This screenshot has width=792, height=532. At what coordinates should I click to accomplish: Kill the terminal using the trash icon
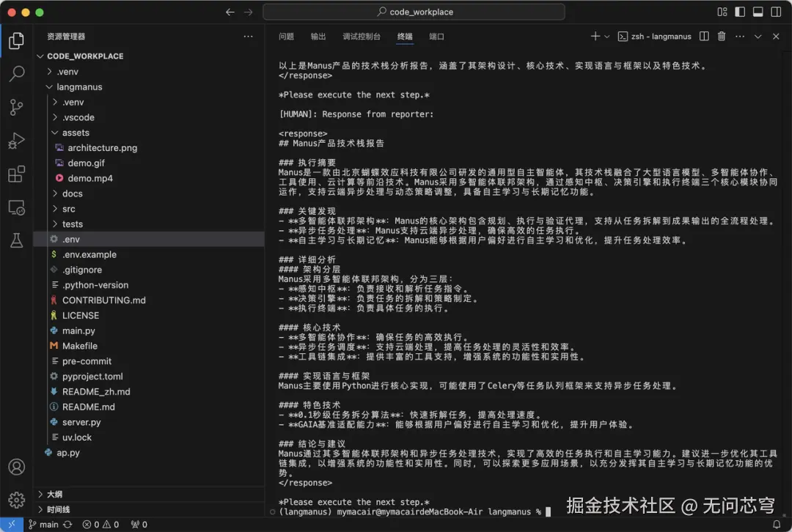[722, 36]
